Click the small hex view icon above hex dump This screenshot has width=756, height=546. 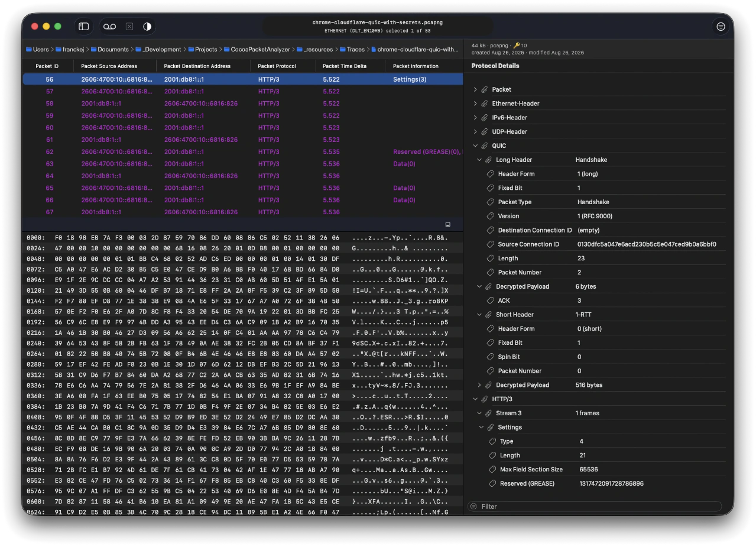(x=447, y=225)
